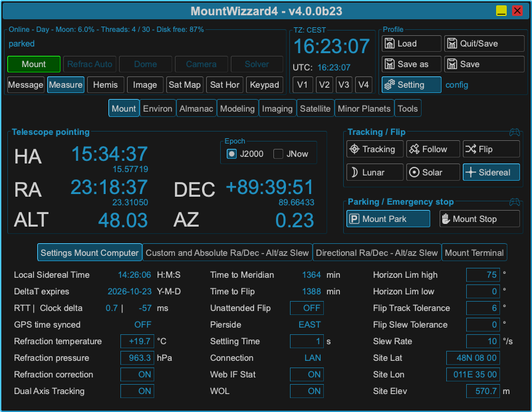Viewport: 532px width, 412px height.
Task: Open the Keypad window
Action: [x=264, y=85]
